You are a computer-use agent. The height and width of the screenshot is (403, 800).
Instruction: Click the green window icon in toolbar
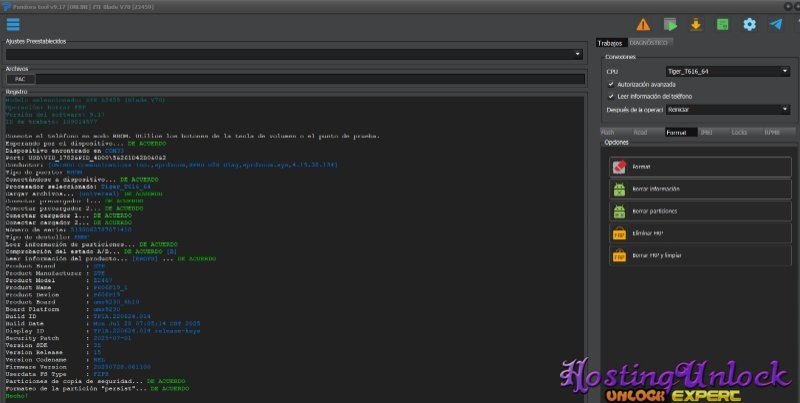coord(722,24)
